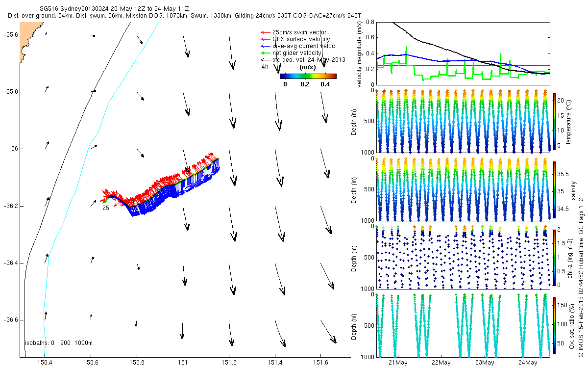Click the salinity colorbar
588x368 pixels.
coord(554,189)
